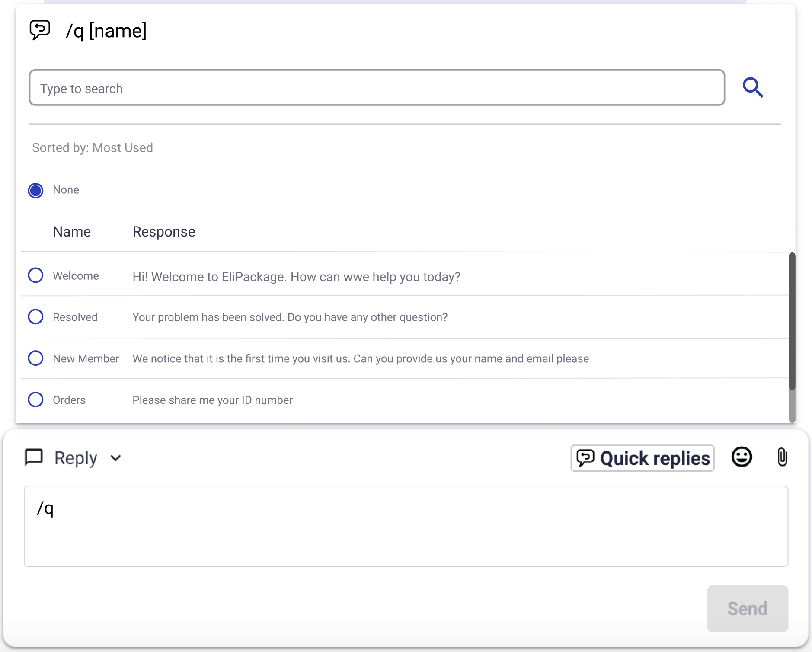812x652 pixels.
Task: Click the paperclip attachment icon
Action: point(782,457)
